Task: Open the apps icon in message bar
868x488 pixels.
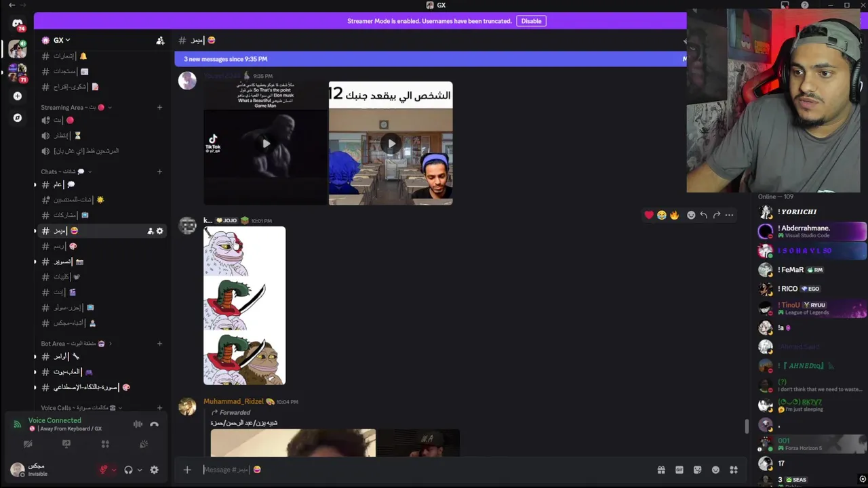Action: coord(734,470)
